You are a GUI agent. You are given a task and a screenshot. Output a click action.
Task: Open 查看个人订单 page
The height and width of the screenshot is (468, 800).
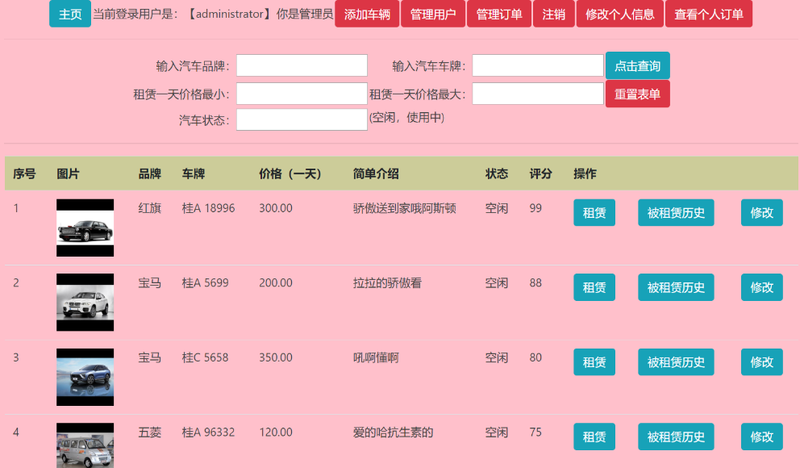[709, 14]
